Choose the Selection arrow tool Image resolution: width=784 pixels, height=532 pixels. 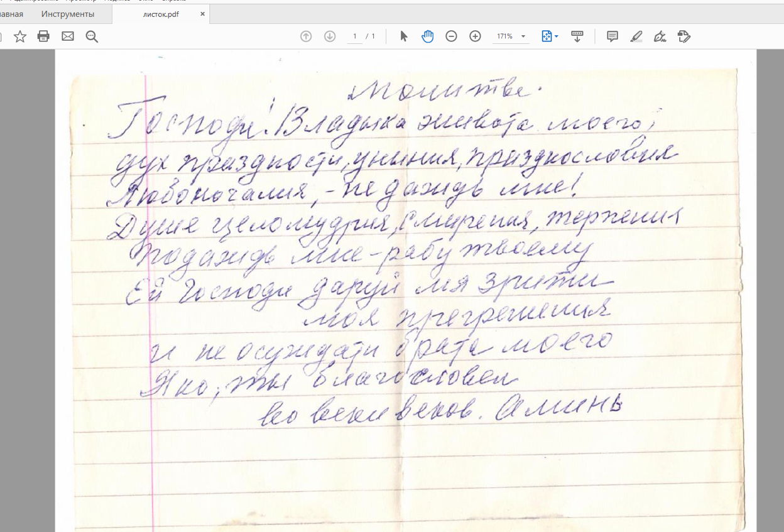tap(404, 36)
